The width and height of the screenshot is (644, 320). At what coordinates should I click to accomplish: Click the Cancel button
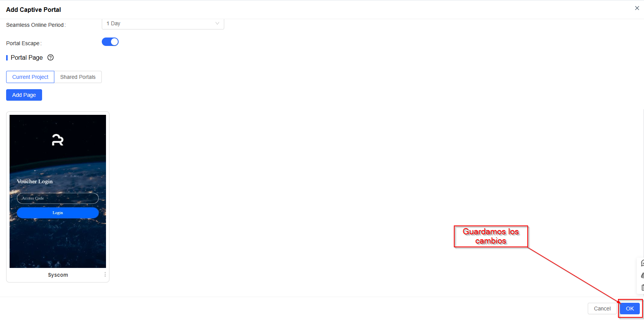pos(602,309)
